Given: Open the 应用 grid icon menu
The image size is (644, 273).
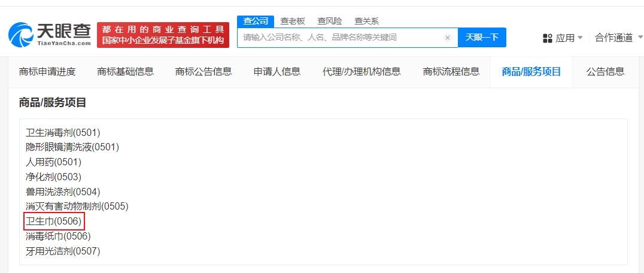Looking at the screenshot, I should tap(548, 38).
